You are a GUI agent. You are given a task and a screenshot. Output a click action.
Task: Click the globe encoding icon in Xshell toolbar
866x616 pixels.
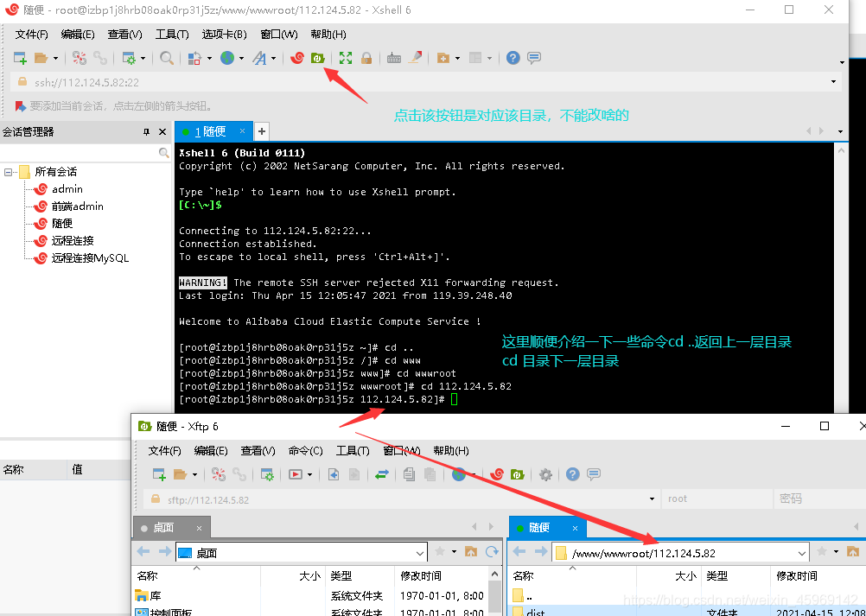pyautogui.click(x=227, y=58)
